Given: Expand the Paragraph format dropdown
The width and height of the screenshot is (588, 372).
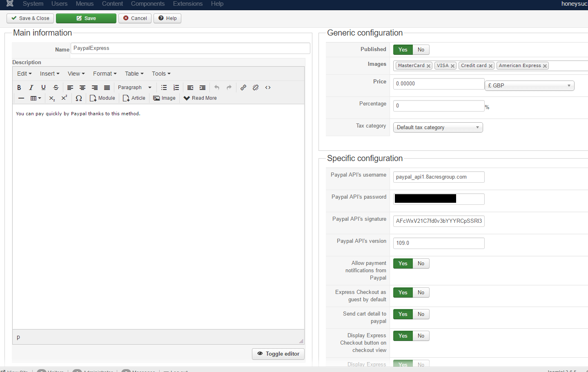Looking at the screenshot, I should click(x=135, y=87).
